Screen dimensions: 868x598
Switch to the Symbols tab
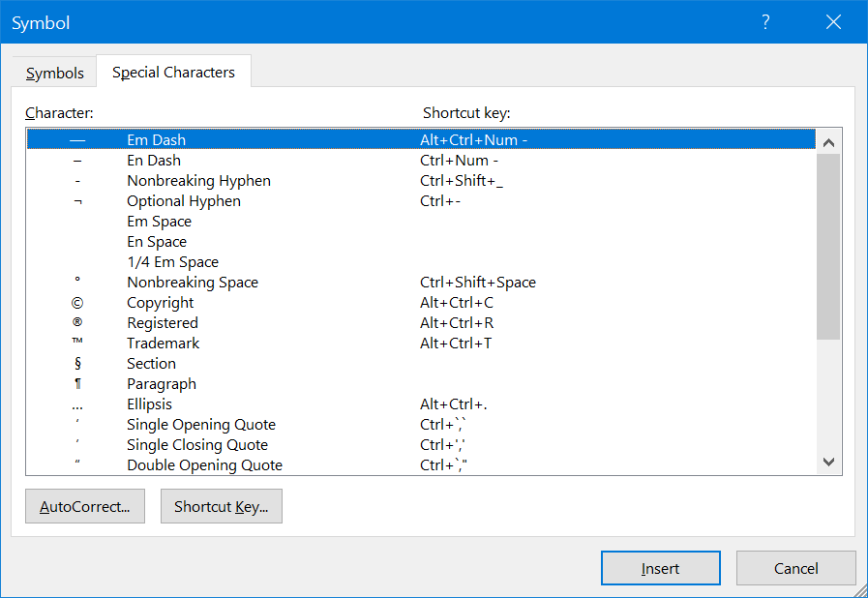[x=54, y=74]
